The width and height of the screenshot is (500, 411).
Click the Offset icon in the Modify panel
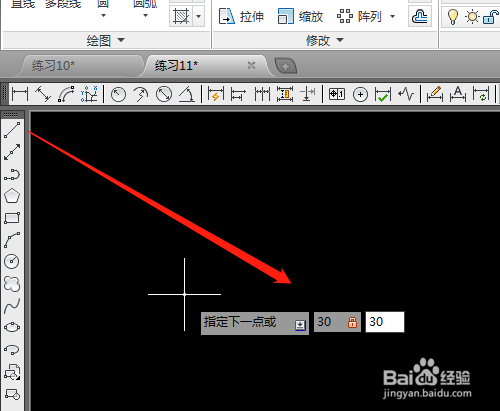[420, 16]
